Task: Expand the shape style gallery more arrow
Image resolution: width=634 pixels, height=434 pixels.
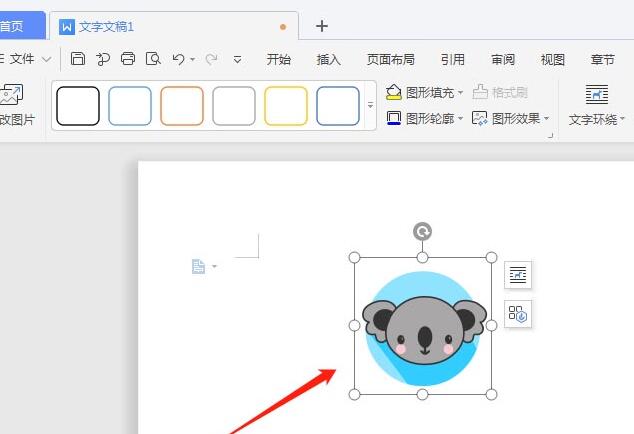Action: [x=370, y=105]
